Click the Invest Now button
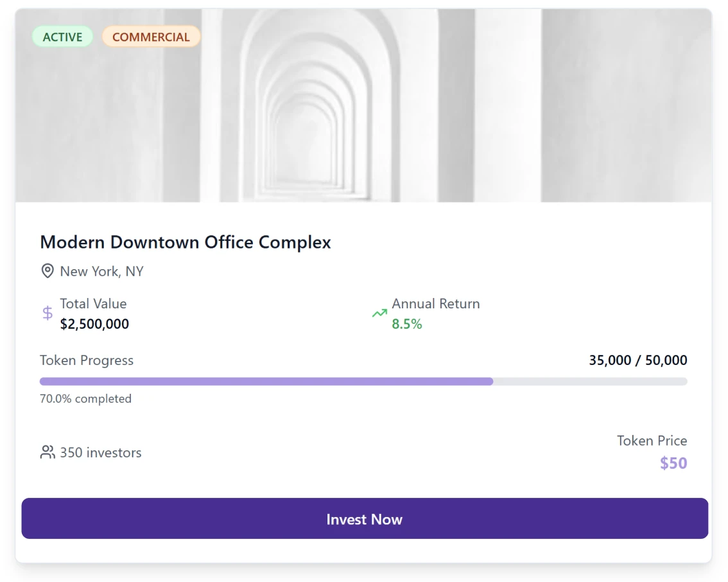This screenshot has height=582, width=728. point(364,519)
